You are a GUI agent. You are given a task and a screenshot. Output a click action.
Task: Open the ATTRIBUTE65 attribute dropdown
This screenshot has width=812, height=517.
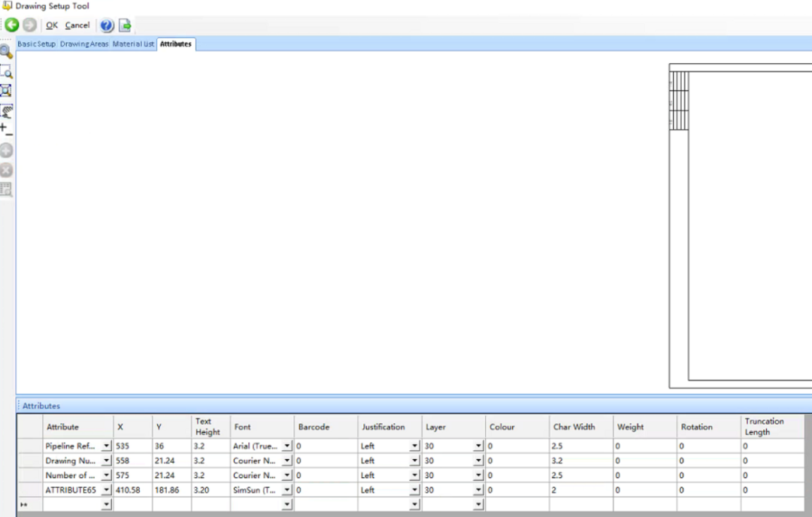pyautogui.click(x=106, y=489)
